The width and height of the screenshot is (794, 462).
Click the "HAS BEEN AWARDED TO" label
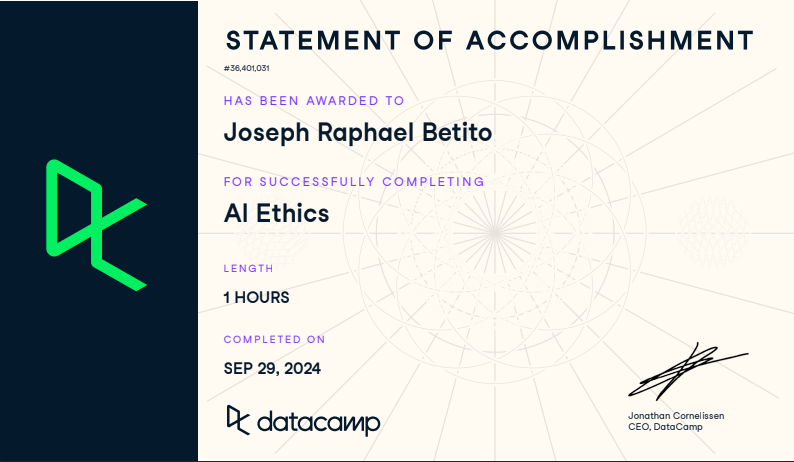point(314,101)
